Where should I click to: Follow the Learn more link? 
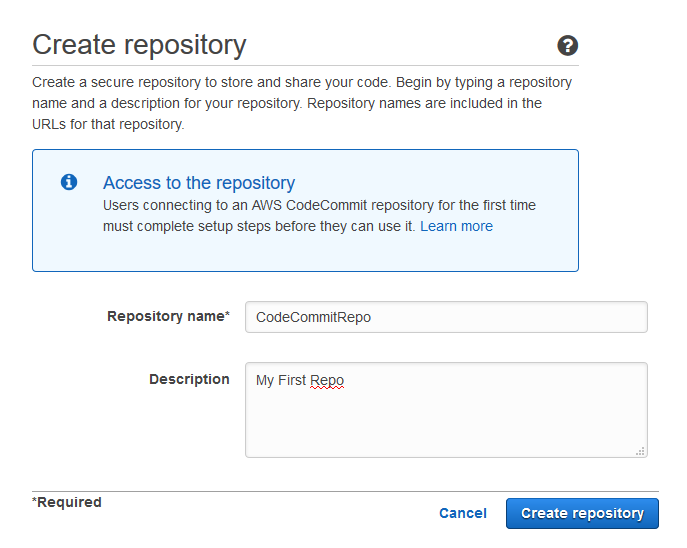456,226
